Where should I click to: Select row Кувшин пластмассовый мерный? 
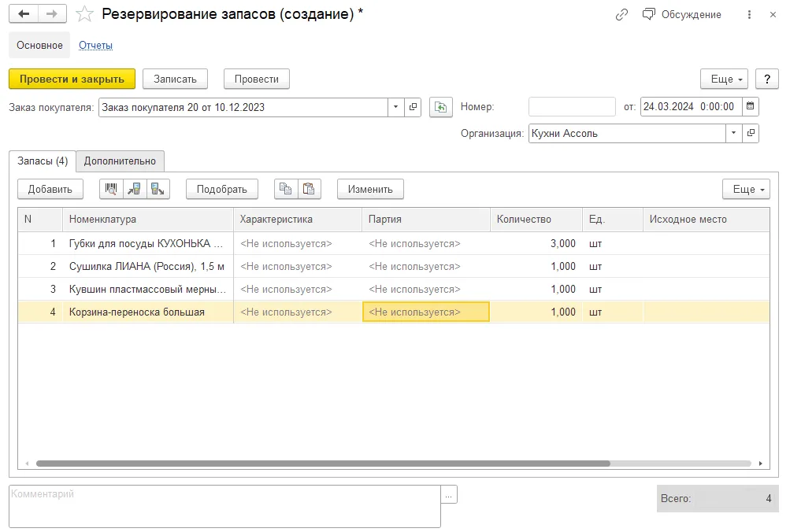coord(394,290)
